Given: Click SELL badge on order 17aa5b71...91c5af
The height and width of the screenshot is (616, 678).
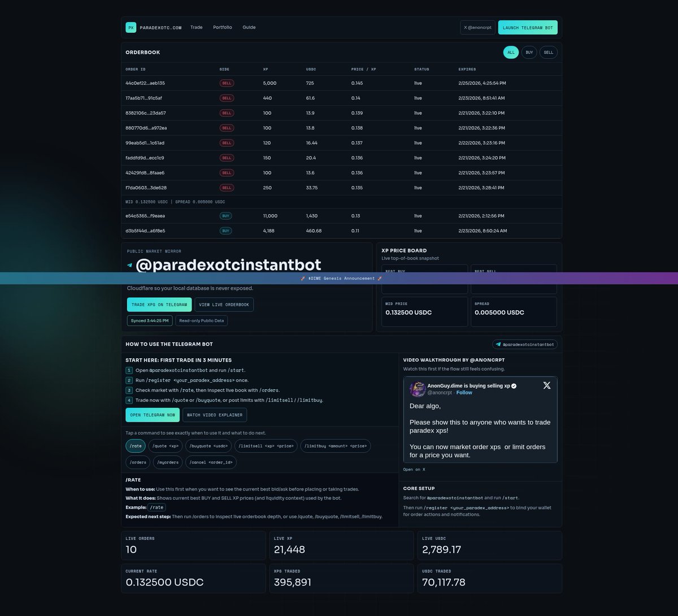Looking at the screenshot, I should coord(227,98).
